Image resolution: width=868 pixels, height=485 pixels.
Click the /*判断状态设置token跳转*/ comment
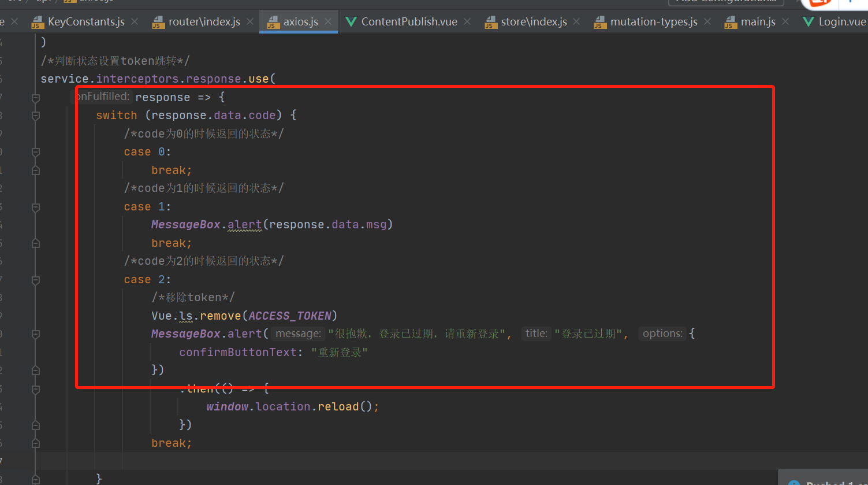(x=115, y=61)
